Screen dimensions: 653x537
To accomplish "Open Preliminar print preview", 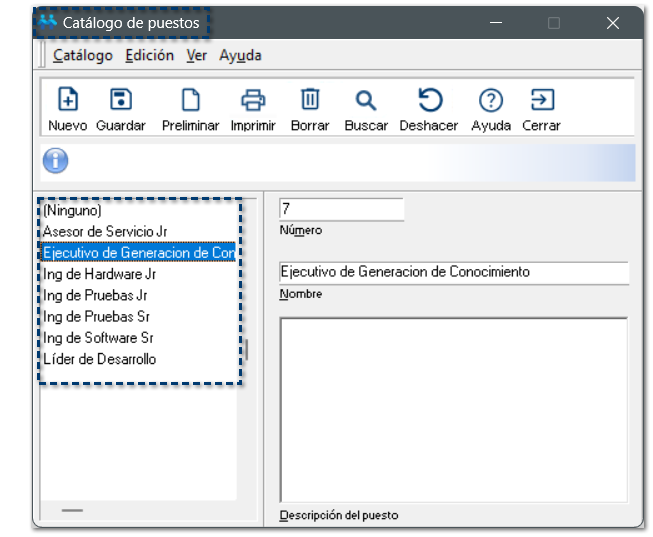I will coord(190,100).
